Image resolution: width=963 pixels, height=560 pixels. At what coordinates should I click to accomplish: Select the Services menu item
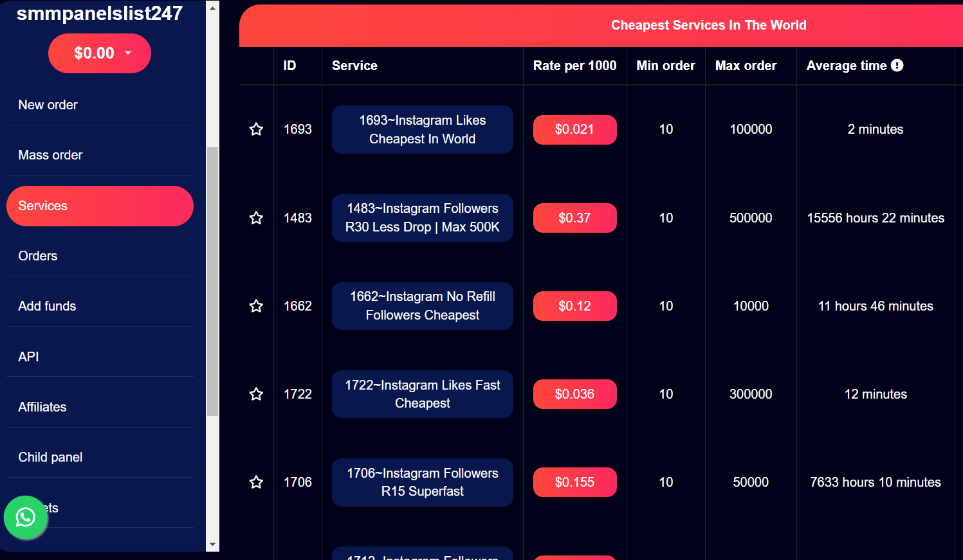(100, 206)
